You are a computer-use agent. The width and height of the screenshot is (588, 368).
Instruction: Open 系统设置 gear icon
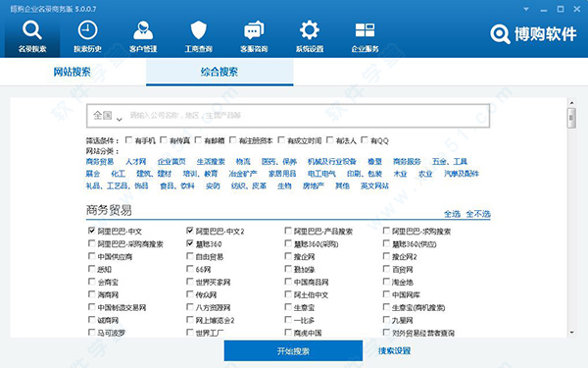tap(310, 30)
